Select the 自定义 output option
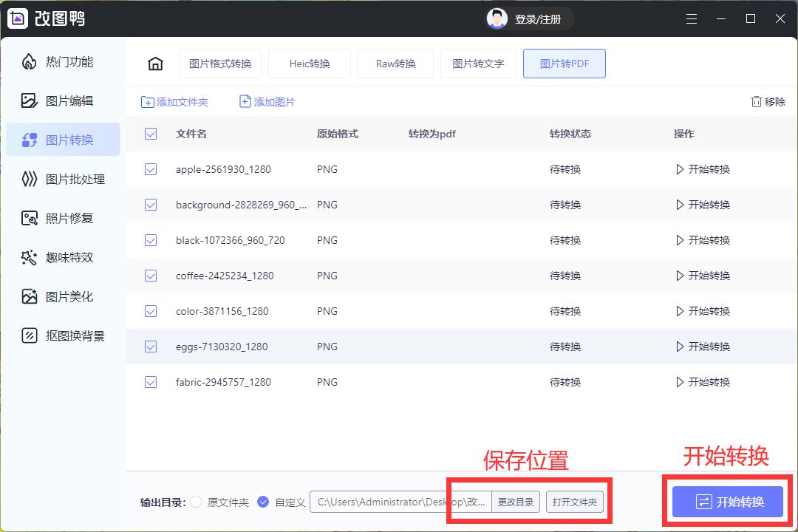Screen dimensions: 798x532 click(x=263, y=502)
